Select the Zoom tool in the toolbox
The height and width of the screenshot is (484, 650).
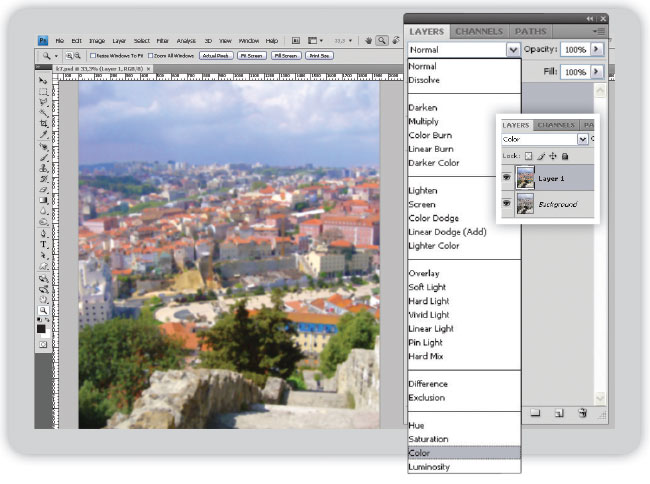coord(43,311)
